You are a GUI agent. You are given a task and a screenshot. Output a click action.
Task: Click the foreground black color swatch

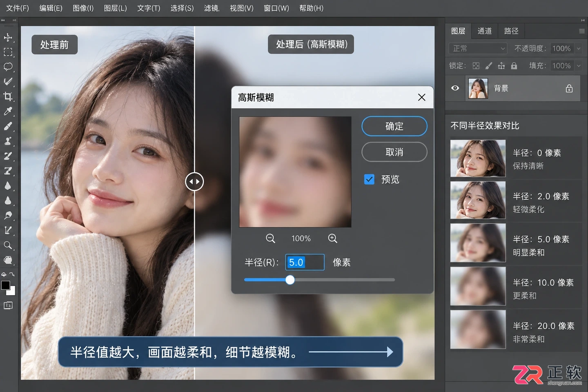[x=5, y=285]
